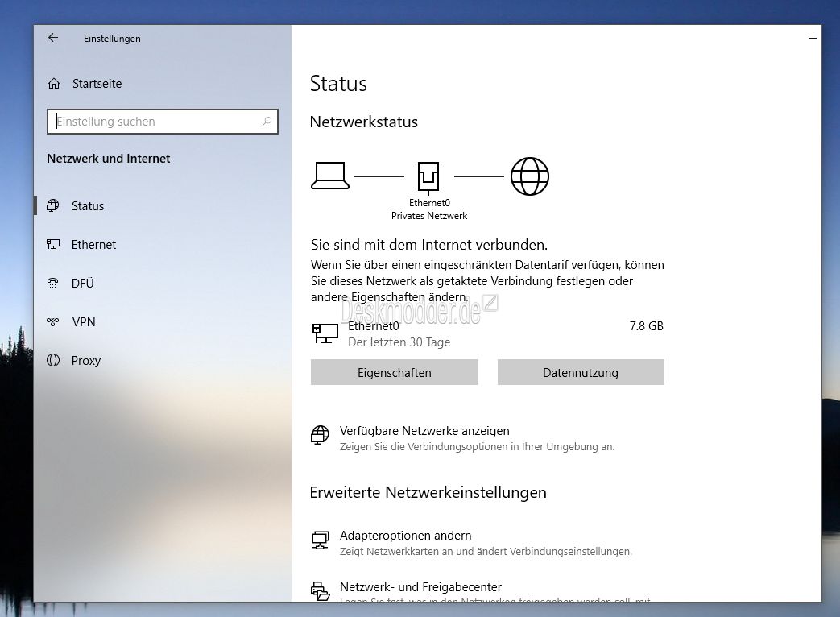Click the VPN icon in sidebar
840x617 pixels.
click(53, 322)
